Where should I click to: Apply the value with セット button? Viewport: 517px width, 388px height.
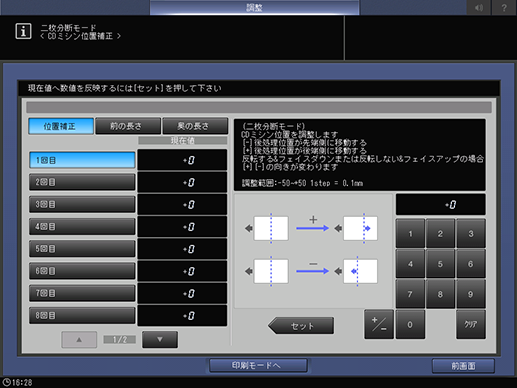(301, 326)
